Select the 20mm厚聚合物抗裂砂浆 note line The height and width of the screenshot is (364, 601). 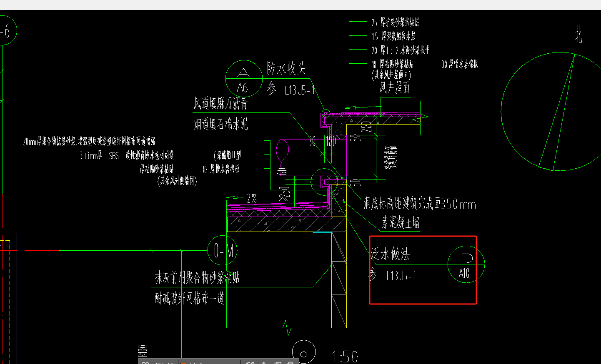click(89, 142)
